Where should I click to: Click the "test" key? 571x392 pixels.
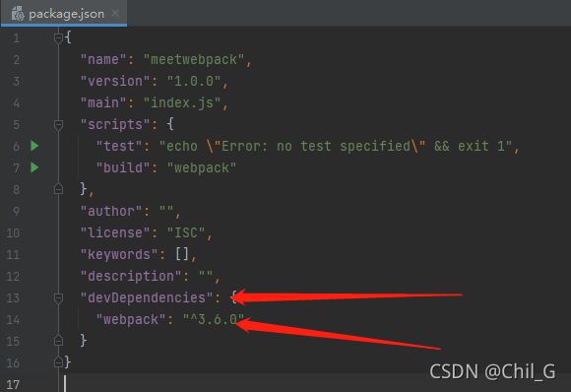pyautogui.click(x=119, y=146)
